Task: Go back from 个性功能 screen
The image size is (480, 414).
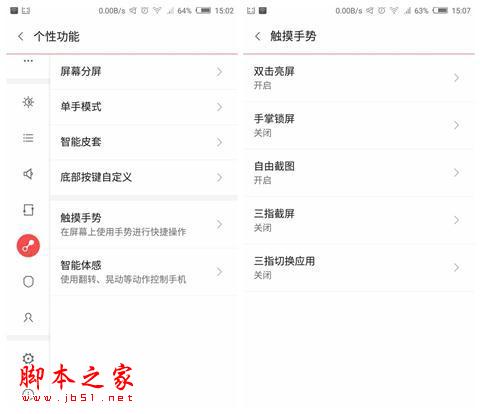Action: pyautogui.click(x=21, y=36)
